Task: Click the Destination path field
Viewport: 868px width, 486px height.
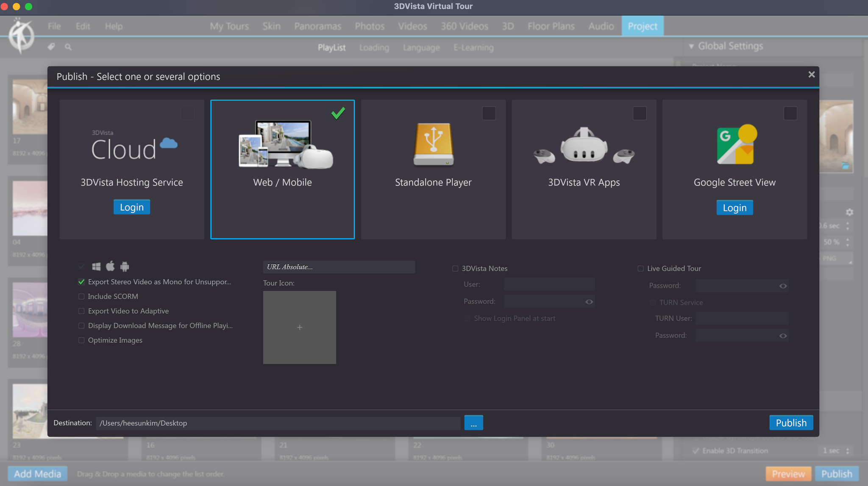Action: pos(278,423)
